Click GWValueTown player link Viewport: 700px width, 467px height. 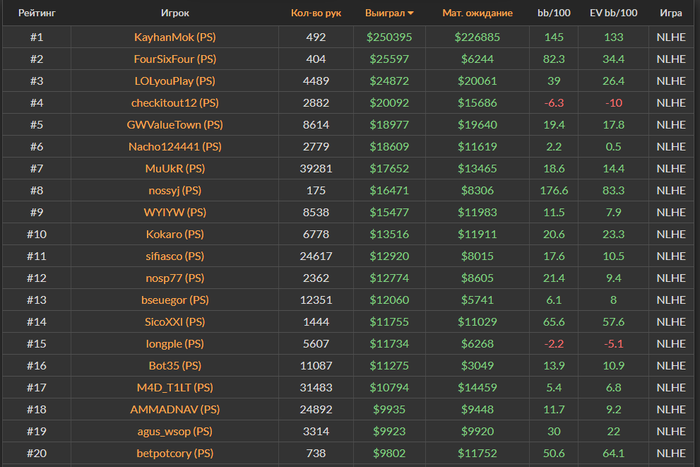(x=164, y=125)
